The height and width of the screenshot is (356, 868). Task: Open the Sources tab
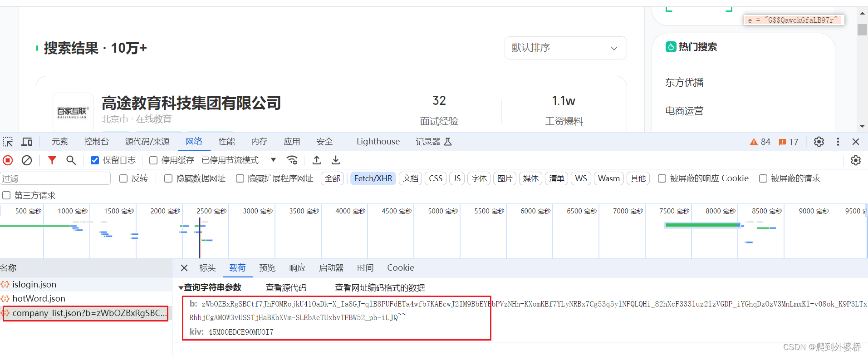click(147, 142)
